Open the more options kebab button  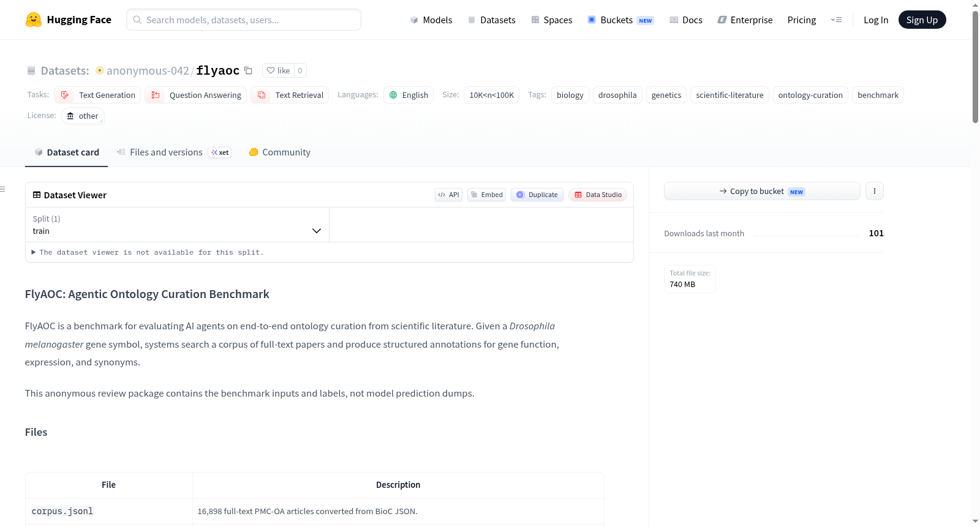coord(874,191)
